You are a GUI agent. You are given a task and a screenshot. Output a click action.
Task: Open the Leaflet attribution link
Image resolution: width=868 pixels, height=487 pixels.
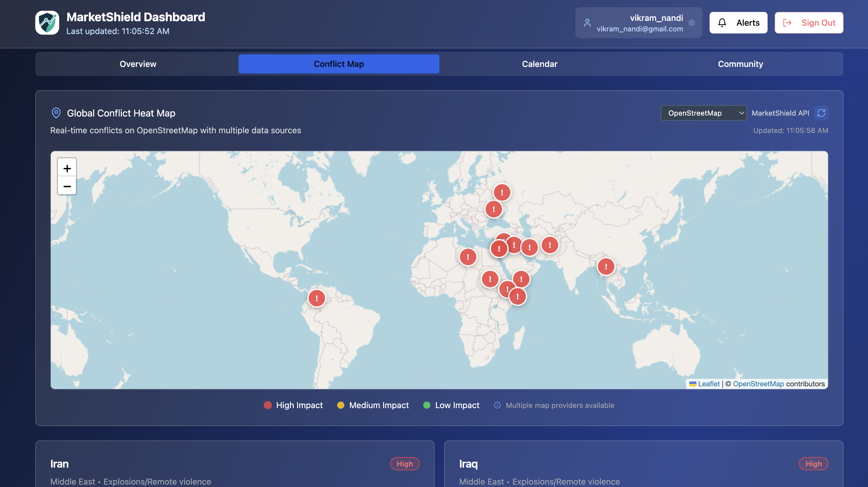tap(708, 384)
